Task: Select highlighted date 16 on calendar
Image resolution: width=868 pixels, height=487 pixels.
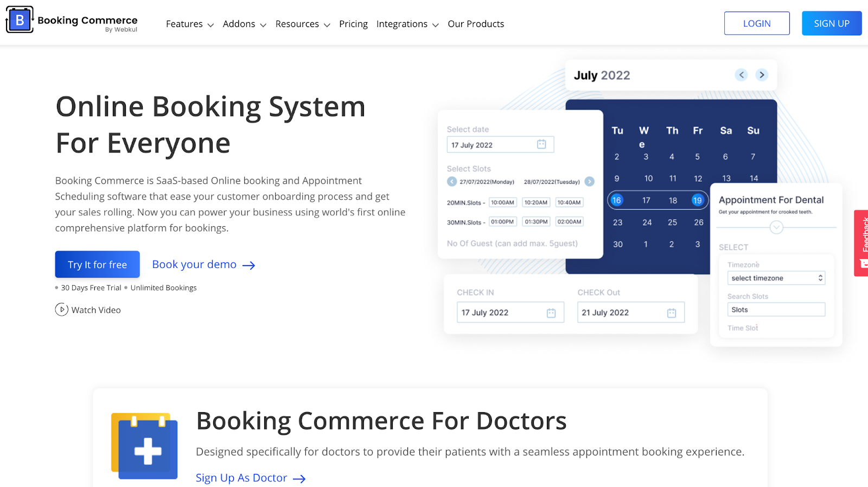Action: 617,200
